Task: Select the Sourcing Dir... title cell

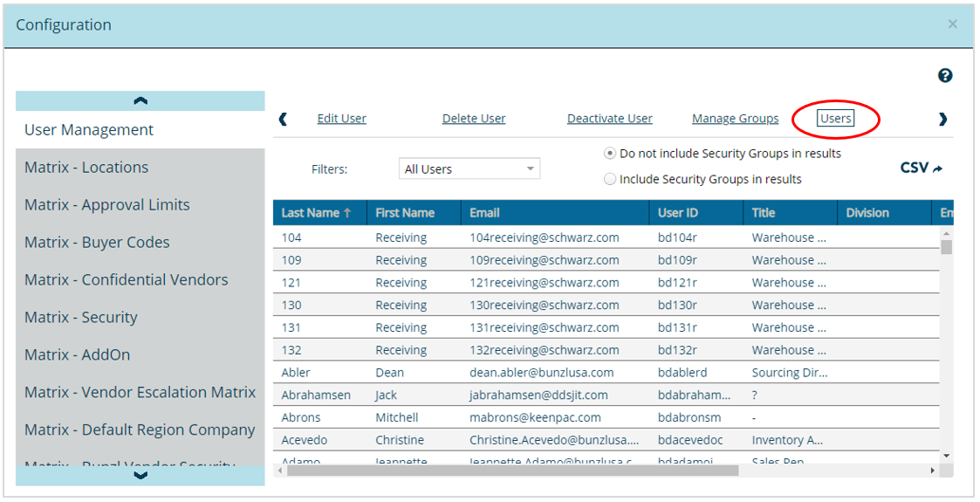Action: (x=790, y=373)
